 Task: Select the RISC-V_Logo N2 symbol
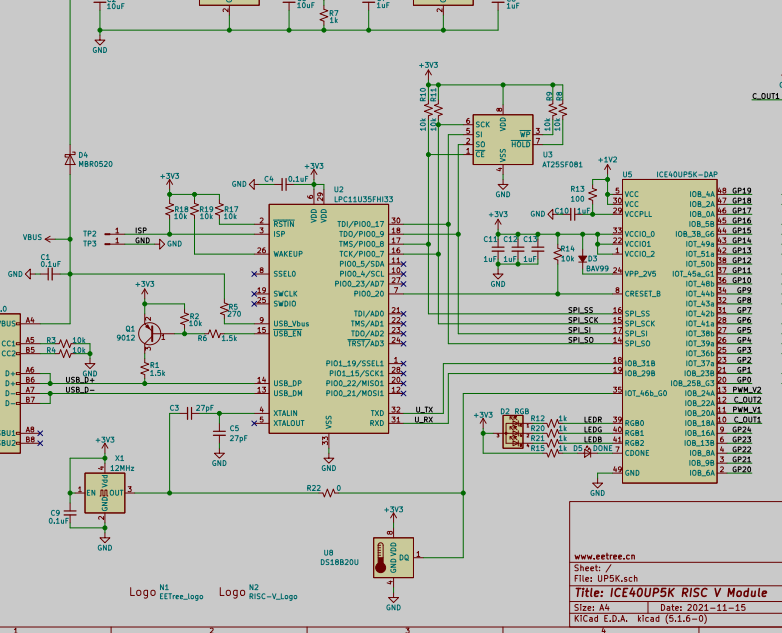pyautogui.click(x=258, y=592)
